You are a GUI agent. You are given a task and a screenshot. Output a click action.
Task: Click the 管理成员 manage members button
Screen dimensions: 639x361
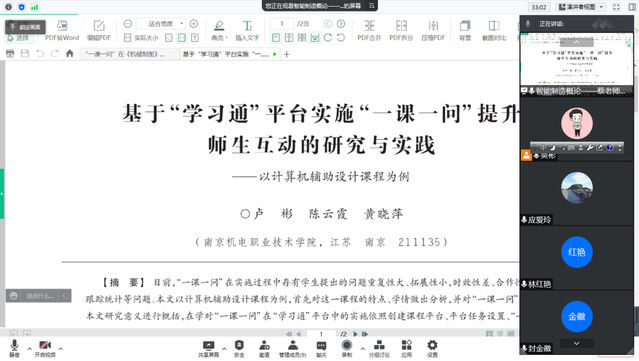pos(292,349)
